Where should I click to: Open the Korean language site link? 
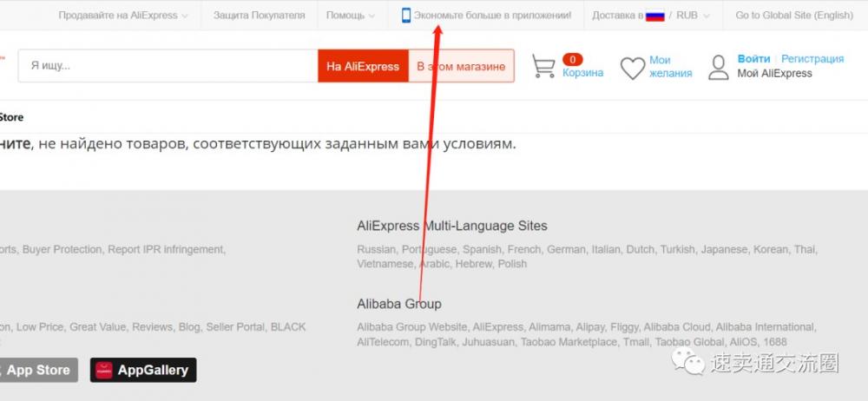click(x=771, y=250)
